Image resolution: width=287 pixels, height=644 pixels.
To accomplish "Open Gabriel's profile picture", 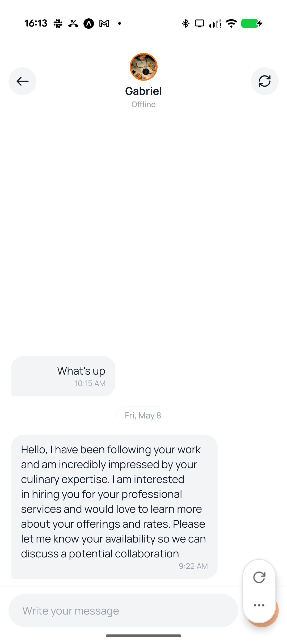I will [143, 67].
